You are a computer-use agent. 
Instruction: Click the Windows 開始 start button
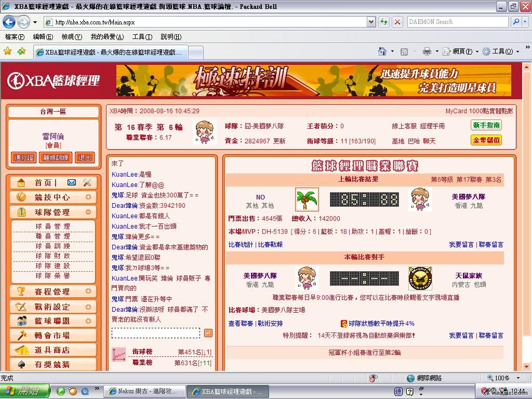25,391
